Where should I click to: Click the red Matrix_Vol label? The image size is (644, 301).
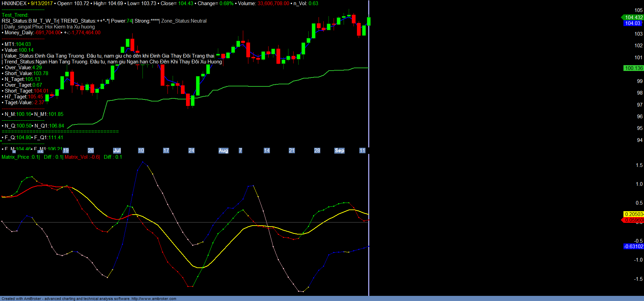77,157
